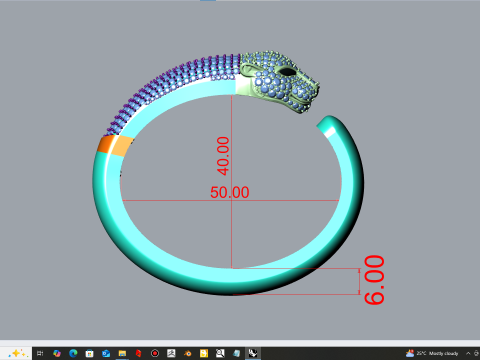Open the magnifier search app on the taskbar
480x360 pixels.
[220, 353]
